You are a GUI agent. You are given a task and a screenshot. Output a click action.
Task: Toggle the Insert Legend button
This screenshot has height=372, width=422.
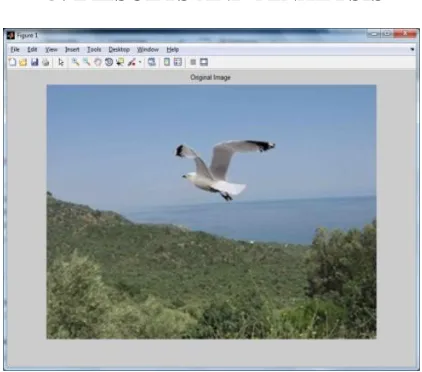coord(178,62)
